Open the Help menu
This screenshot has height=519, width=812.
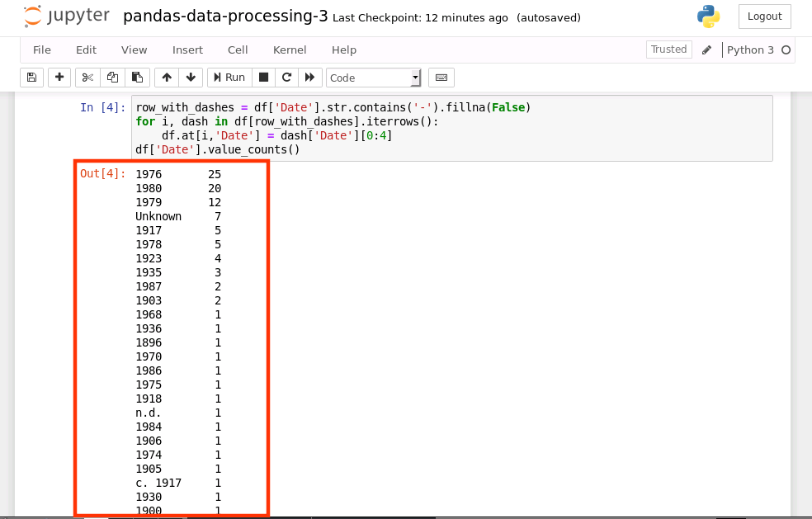(x=344, y=50)
